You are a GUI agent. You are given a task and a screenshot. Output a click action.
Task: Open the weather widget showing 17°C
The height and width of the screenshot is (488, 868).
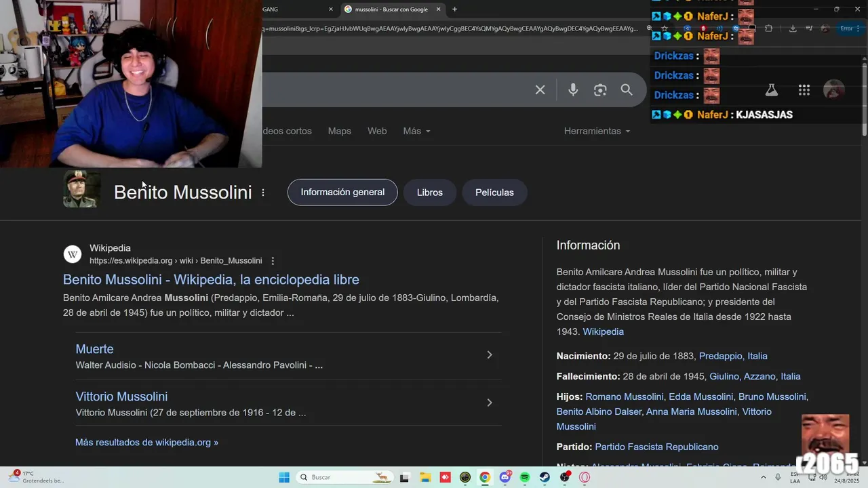(x=35, y=477)
